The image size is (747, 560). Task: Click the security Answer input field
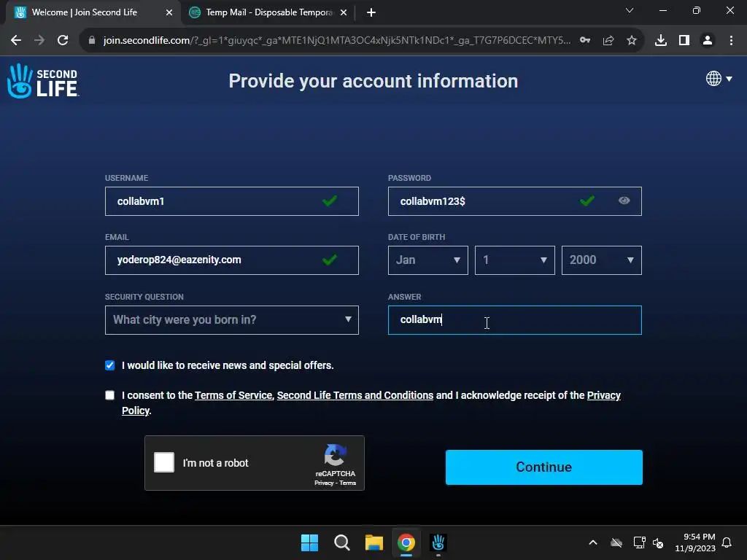[514, 320]
